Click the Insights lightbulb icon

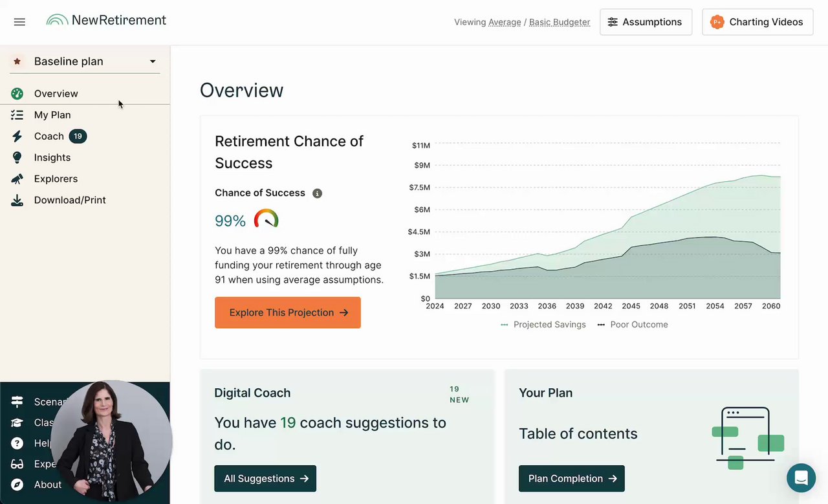pyautogui.click(x=17, y=158)
